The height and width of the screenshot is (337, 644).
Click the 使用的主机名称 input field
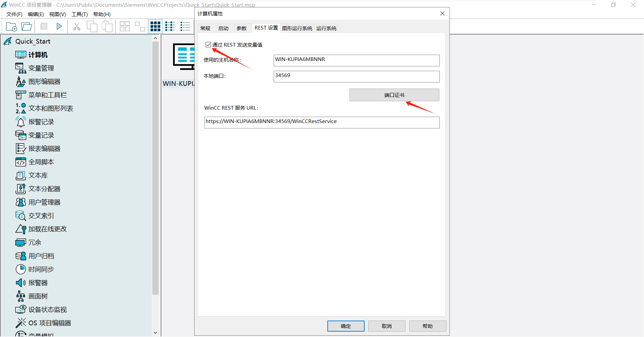pos(357,60)
